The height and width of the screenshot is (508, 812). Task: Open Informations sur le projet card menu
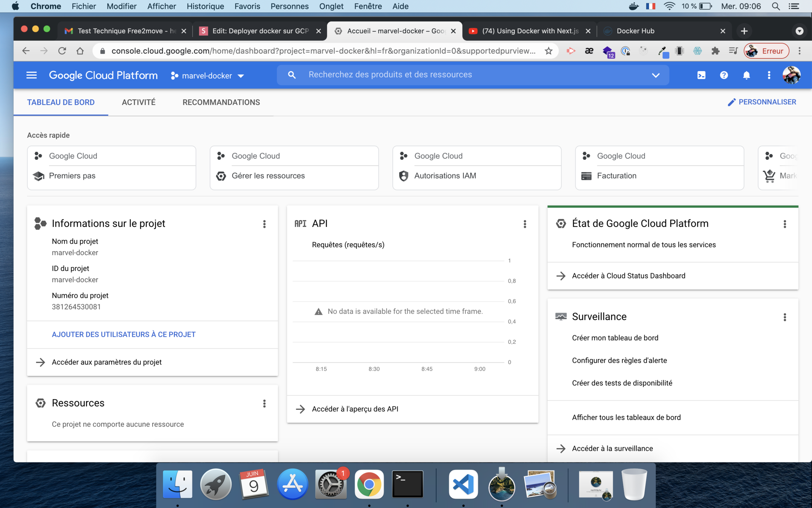[264, 224]
